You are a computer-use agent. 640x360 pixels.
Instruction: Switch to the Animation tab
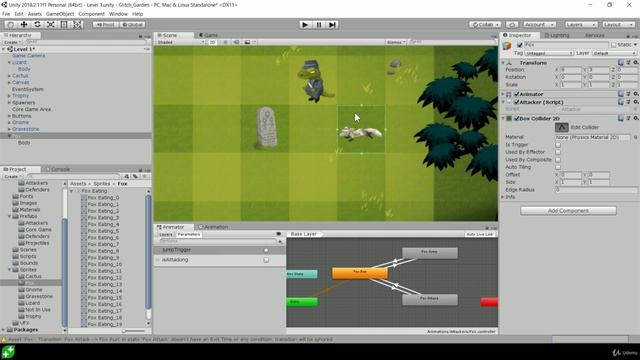[213, 227]
